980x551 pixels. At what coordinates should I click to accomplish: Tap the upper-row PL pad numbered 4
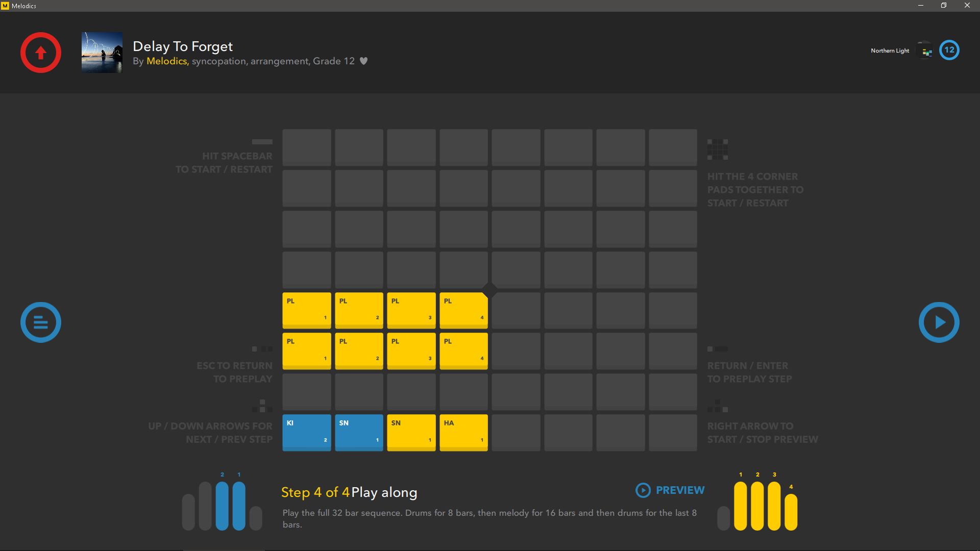coord(463,310)
